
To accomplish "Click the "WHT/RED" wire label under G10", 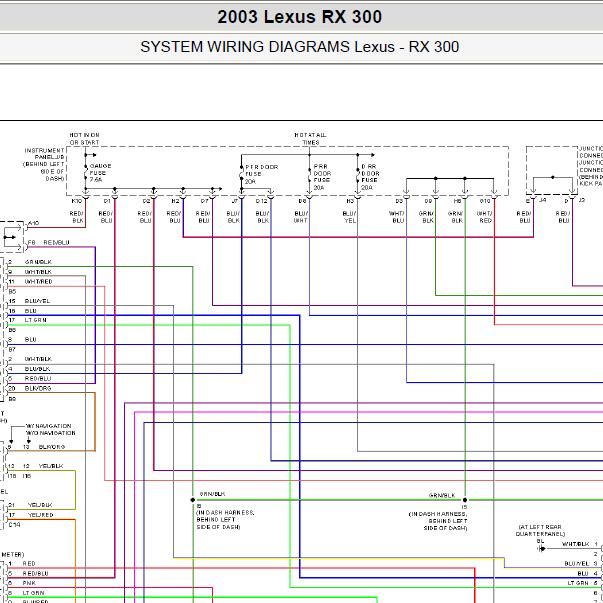I will click(485, 217).
